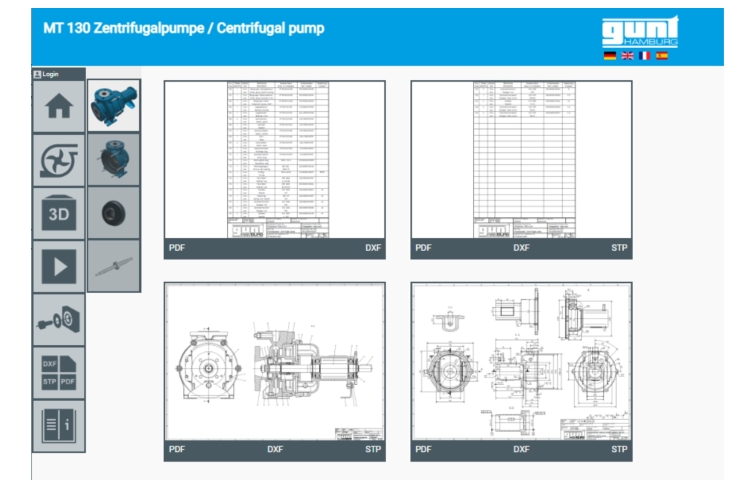The width and height of the screenshot is (755, 488).
Task: Download PDF of dimensioned housing drawing
Action: click(x=423, y=449)
